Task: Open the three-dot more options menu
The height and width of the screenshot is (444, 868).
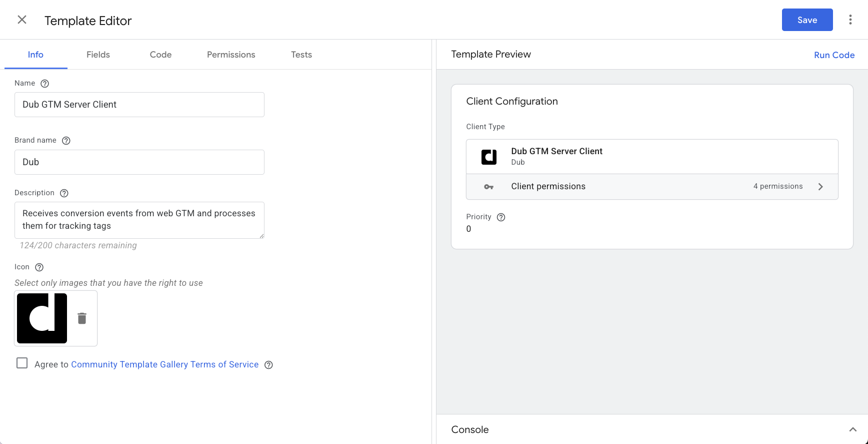Action: pyautogui.click(x=850, y=20)
